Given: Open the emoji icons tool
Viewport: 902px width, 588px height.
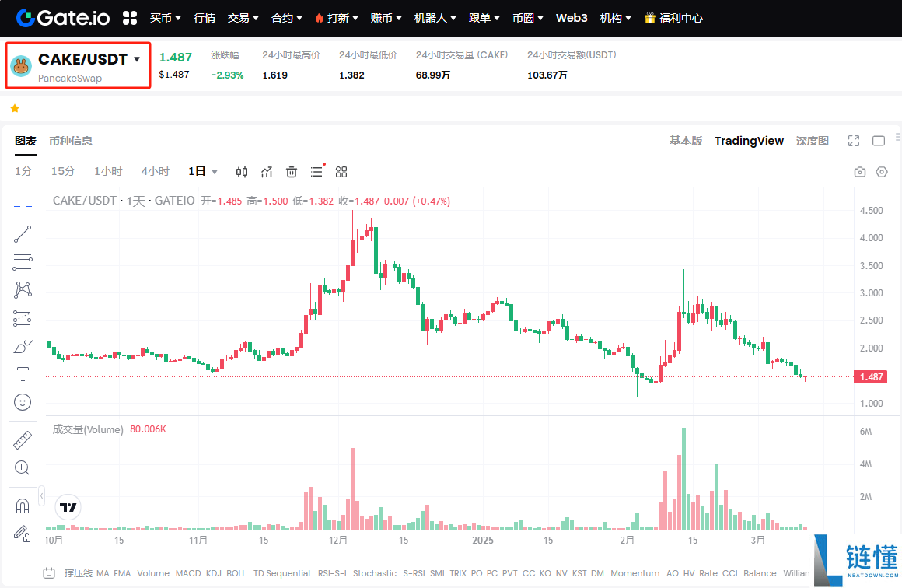Looking at the screenshot, I should 23,402.
